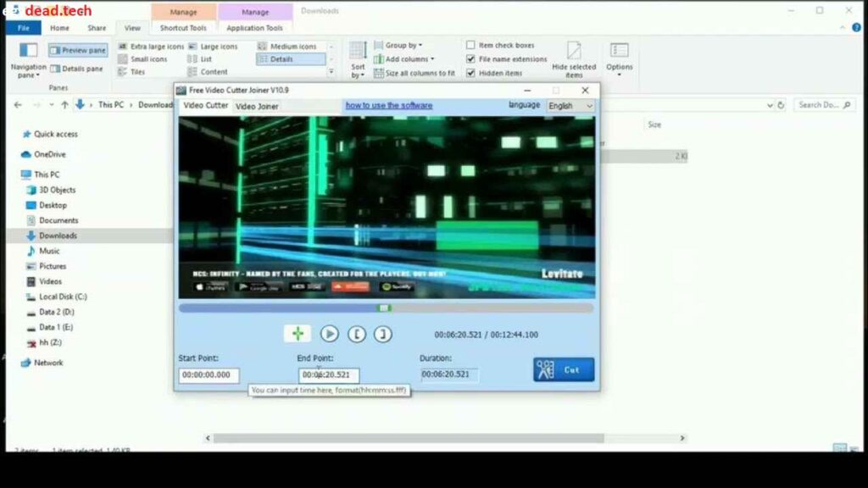The width and height of the screenshot is (868, 488).
Task: Open the Sort by dropdown
Action: [x=355, y=59]
